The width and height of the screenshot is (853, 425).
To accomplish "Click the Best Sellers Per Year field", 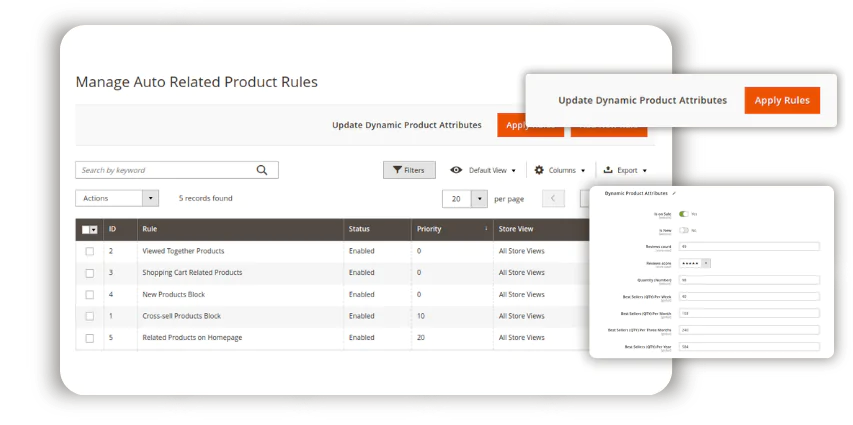I will [749, 347].
